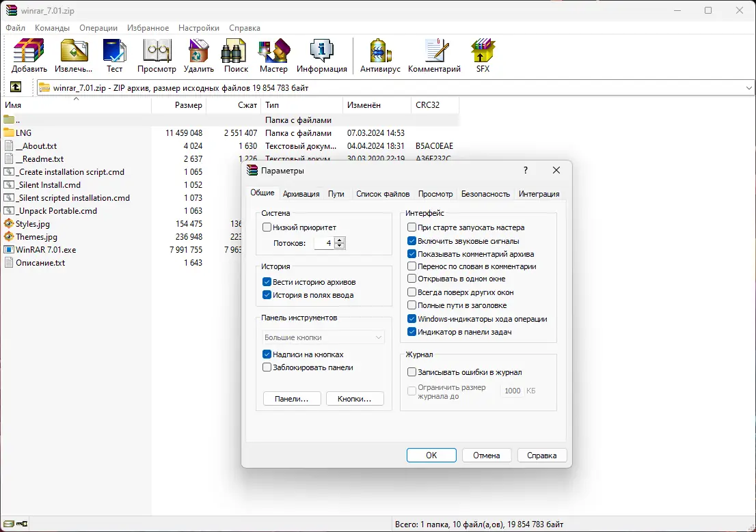Select the Извлечь (Extract) toolbar icon
Image resolution: width=756 pixels, height=532 pixels.
[x=72, y=51]
